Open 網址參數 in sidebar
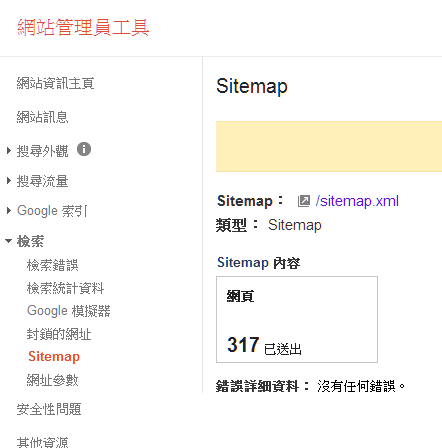442x448 pixels. [52, 380]
